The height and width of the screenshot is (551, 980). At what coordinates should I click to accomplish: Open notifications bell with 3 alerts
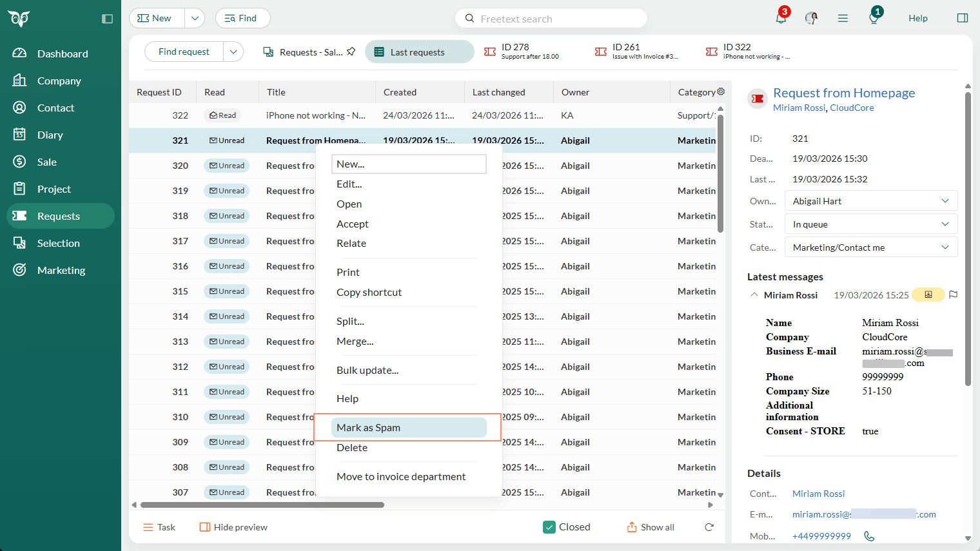(x=781, y=17)
